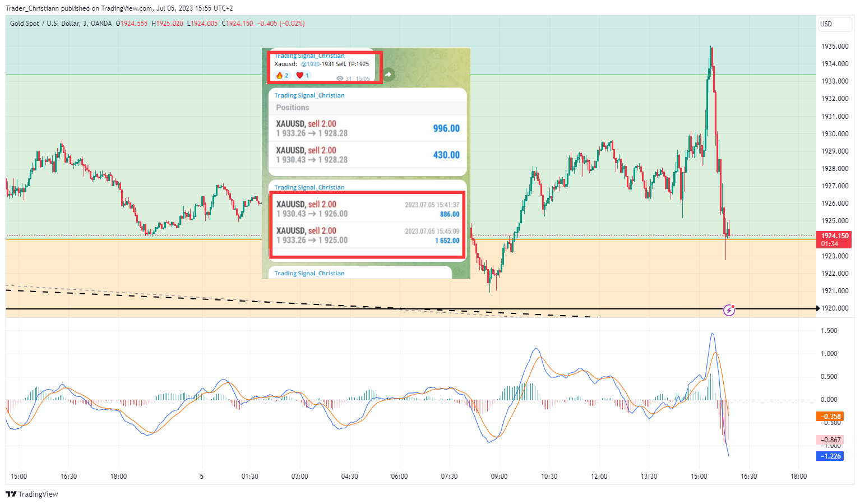Click the 01:30 time axis label
The width and height of the screenshot is (860, 504).
(x=250, y=477)
